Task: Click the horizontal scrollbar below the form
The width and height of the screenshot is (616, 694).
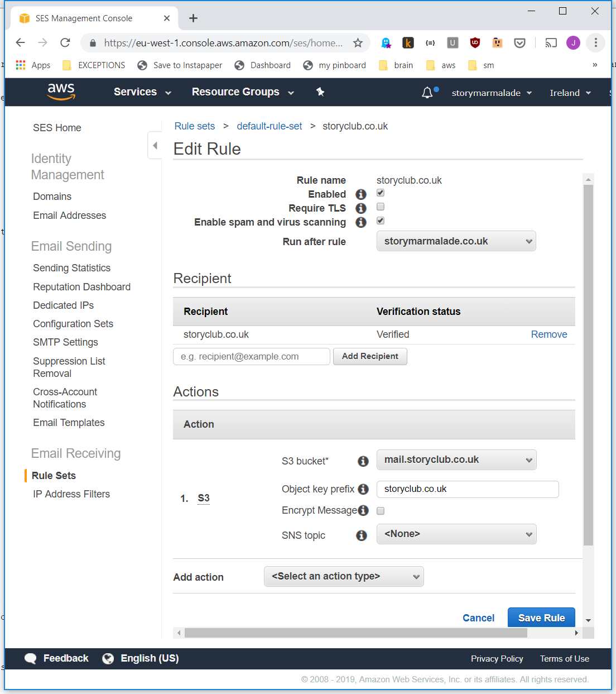Action: point(356,633)
